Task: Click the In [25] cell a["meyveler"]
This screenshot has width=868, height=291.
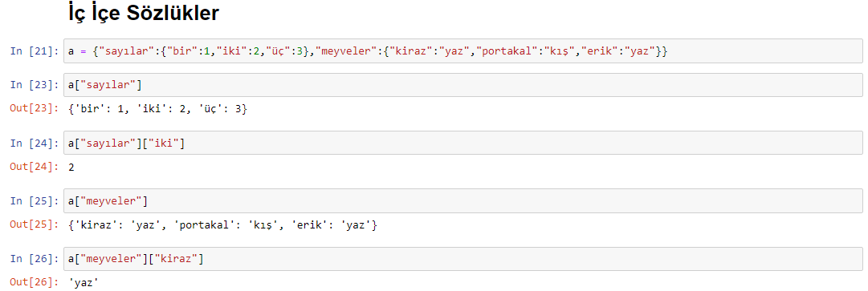Action: [x=463, y=201]
